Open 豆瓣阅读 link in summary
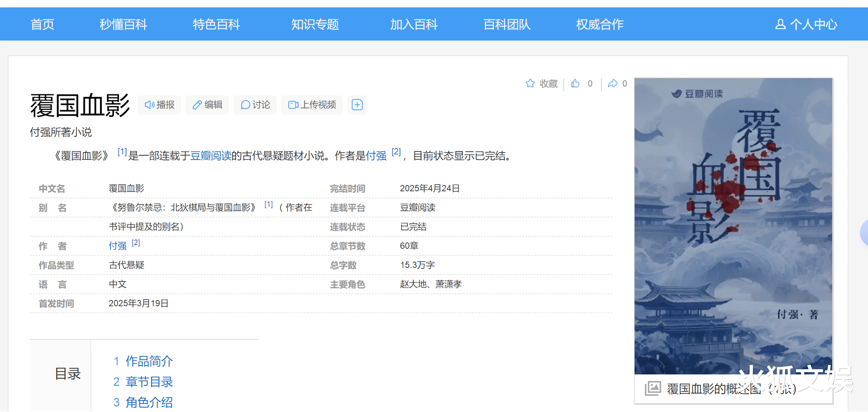Image resolution: width=868 pixels, height=412 pixels. (x=211, y=156)
